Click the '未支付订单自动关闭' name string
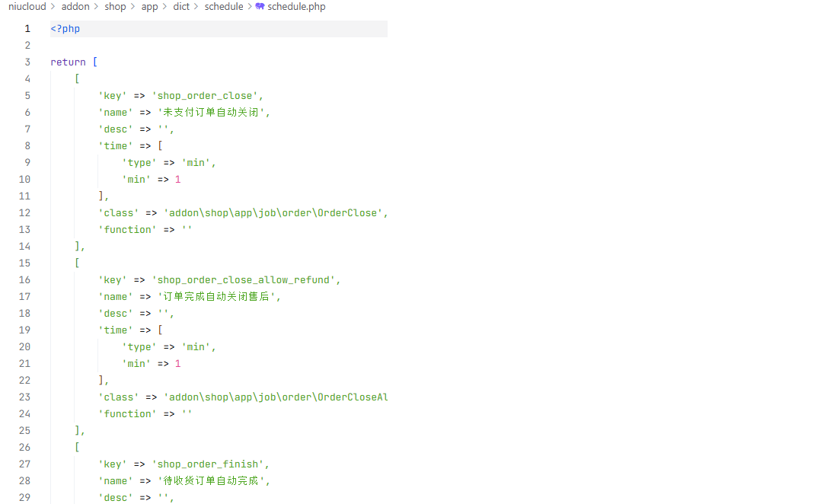The width and height of the screenshot is (830, 504). coord(211,112)
